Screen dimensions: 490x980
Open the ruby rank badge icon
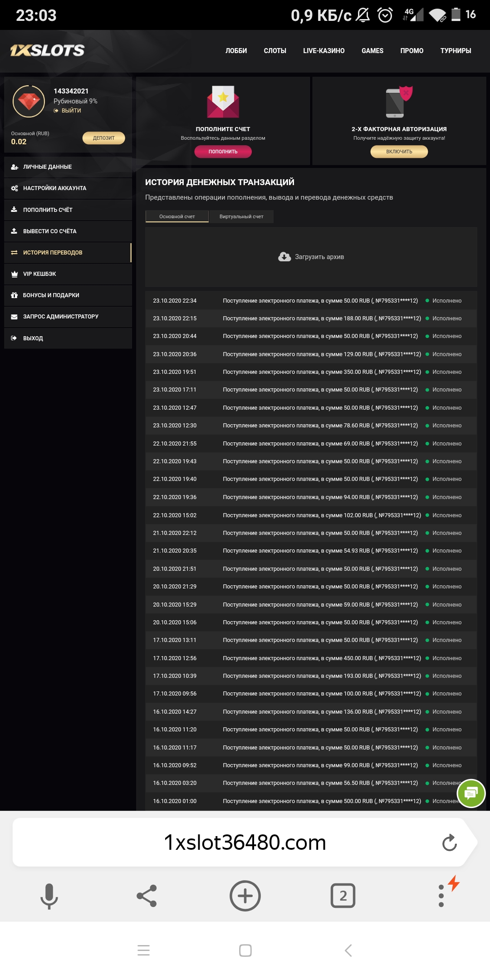coord(29,101)
